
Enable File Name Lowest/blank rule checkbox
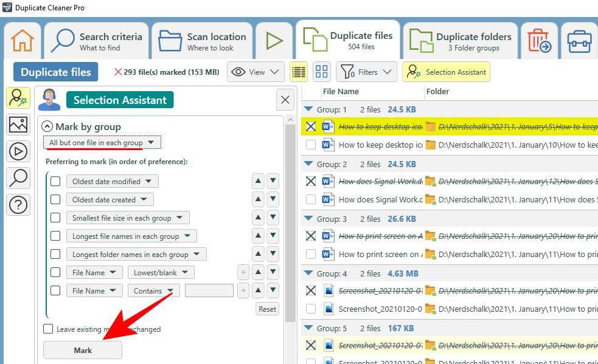click(x=55, y=272)
